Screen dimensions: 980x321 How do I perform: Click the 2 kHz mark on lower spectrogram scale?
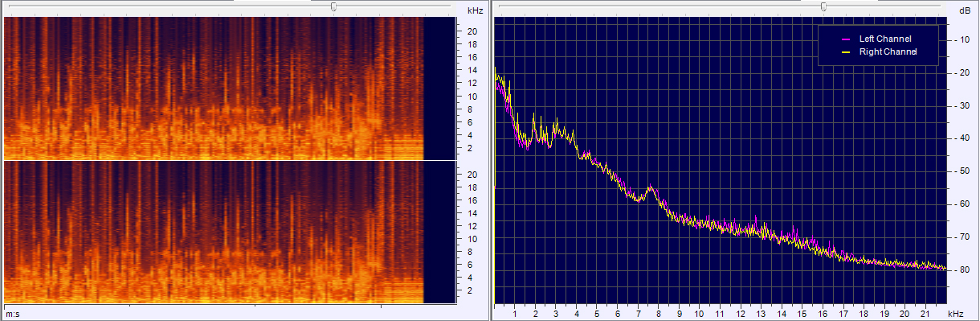[470, 290]
